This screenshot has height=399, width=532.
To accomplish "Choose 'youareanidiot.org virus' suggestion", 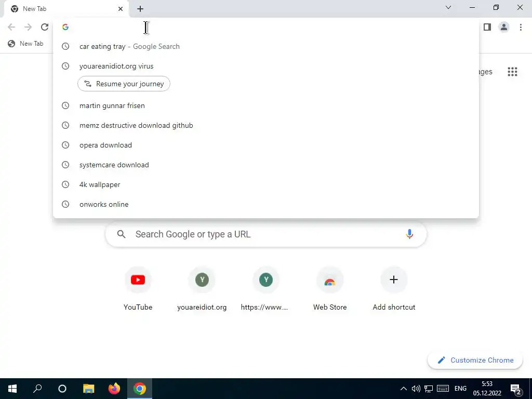I will click(x=266, y=66).
